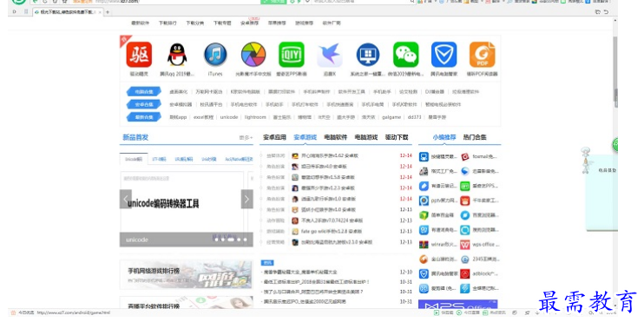This screenshot has width=644, height=329.
Task: Expand the 更多 dropdown beside 新品首发
Action: tap(246, 138)
